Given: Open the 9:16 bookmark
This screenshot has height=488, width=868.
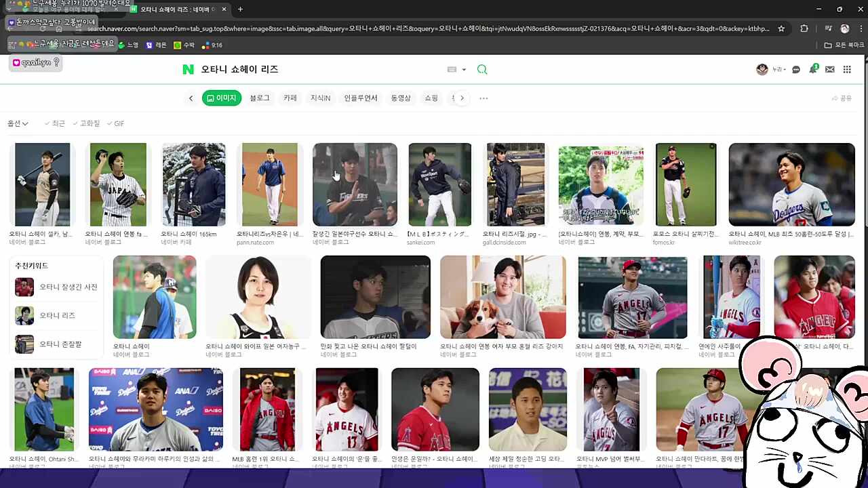Looking at the screenshot, I should tap(212, 45).
